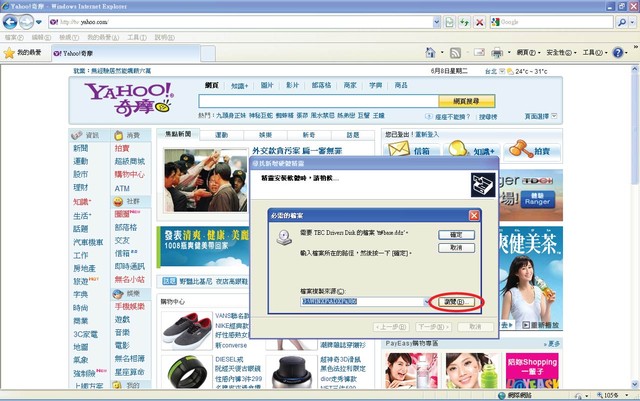Click the Print icon in command bar

(x=497, y=53)
